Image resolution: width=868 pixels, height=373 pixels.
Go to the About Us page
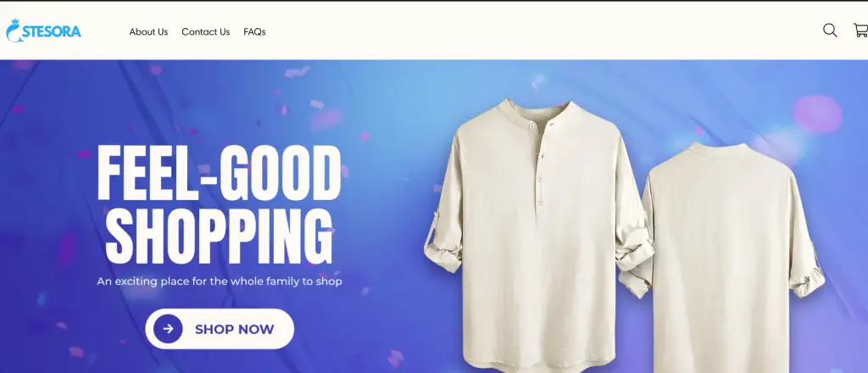tap(148, 32)
